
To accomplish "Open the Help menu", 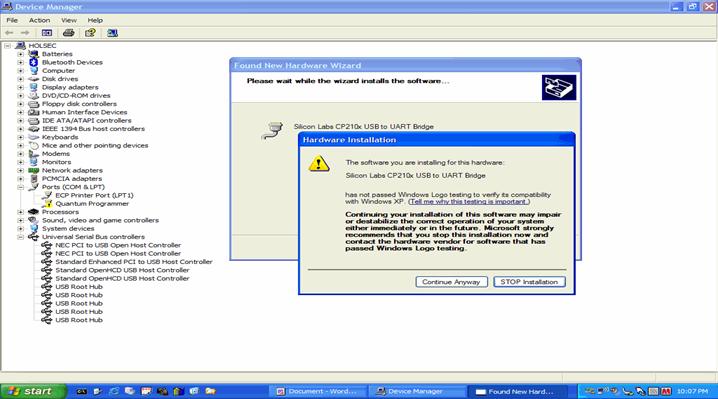I will 95,20.
